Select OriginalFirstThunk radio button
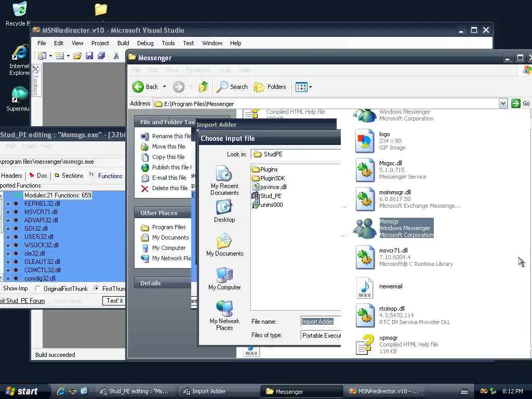This screenshot has width=532, height=399. 38,288
